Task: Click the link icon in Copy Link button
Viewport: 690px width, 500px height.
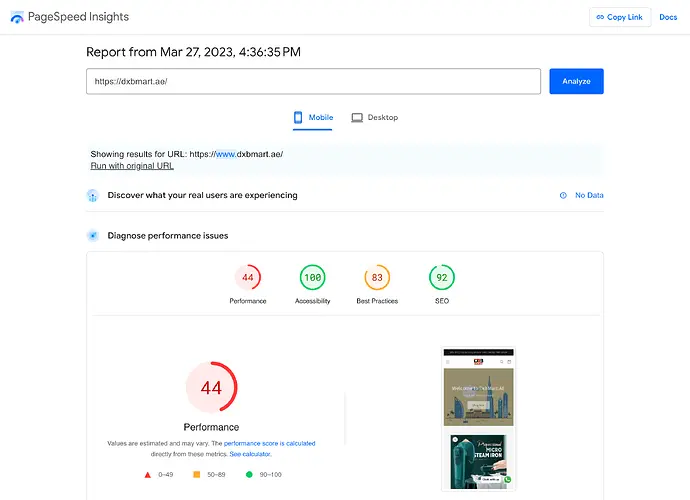Action: click(x=600, y=17)
